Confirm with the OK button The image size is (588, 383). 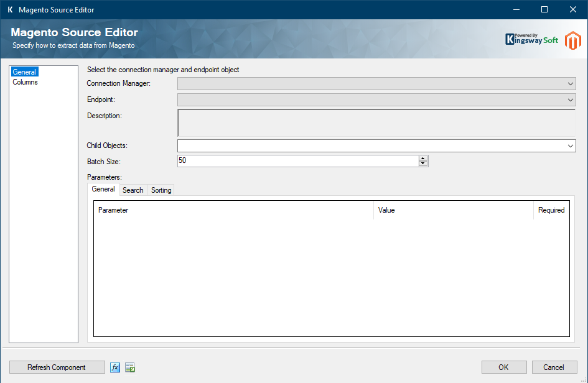504,367
